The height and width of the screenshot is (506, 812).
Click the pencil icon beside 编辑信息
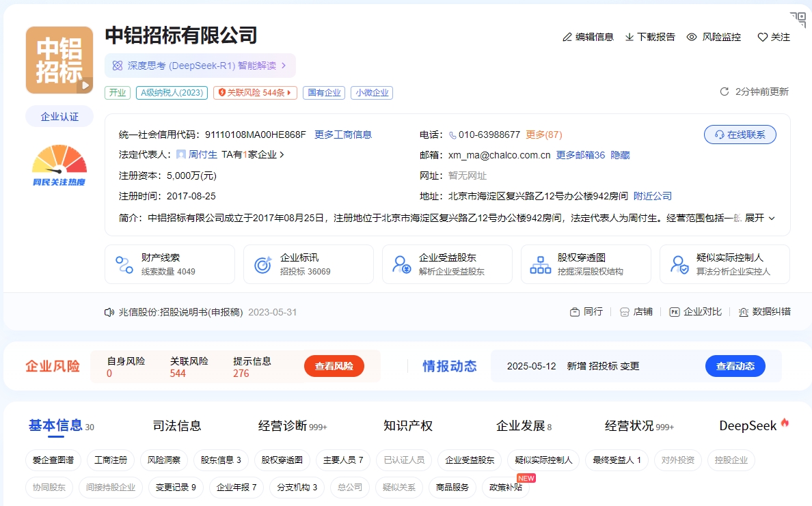tap(567, 38)
